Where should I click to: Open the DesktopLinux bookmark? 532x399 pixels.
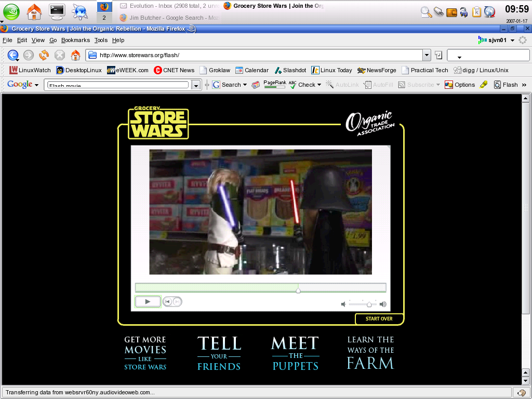79,70
